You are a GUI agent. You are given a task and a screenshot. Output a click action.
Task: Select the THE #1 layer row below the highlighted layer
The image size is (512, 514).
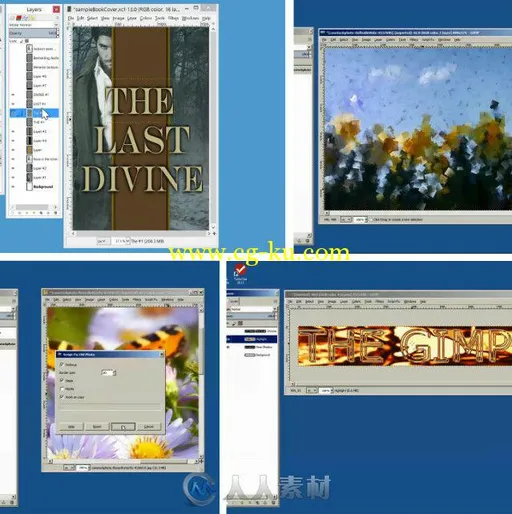pos(34,122)
